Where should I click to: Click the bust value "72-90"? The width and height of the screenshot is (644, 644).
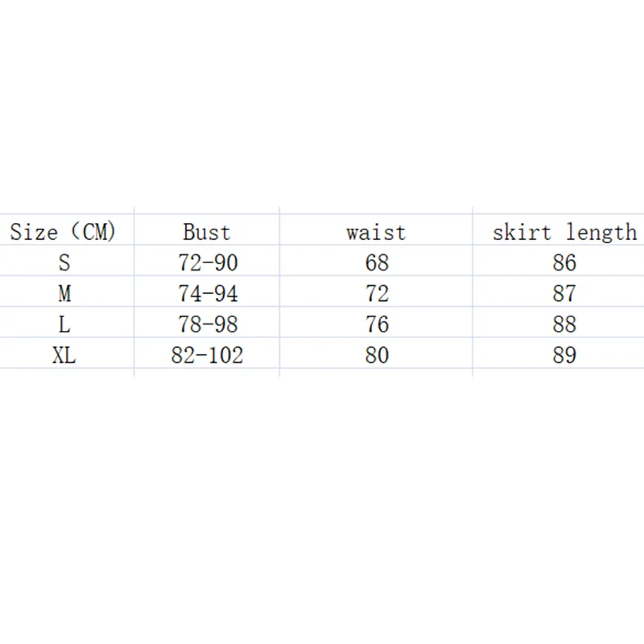(x=208, y=262)
